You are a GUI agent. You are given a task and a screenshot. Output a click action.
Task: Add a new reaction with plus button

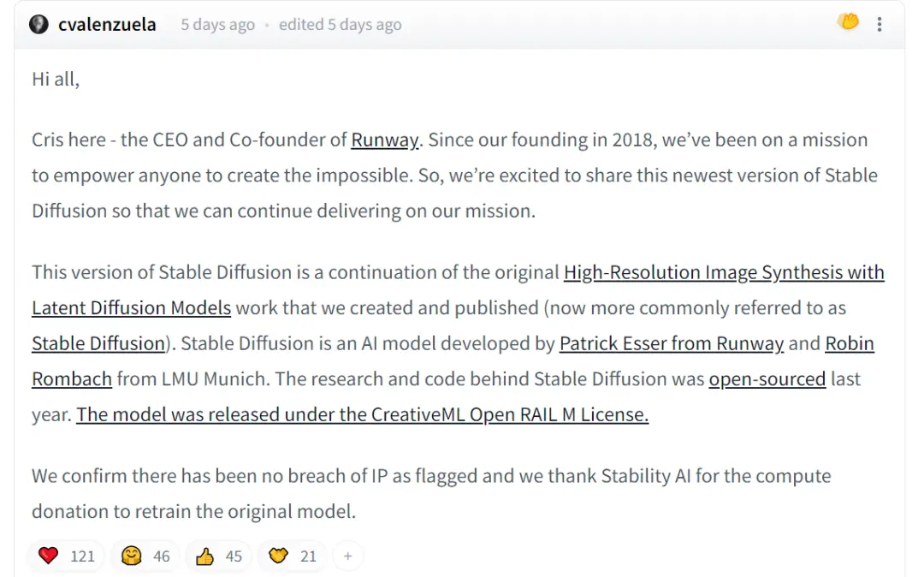pyautogui.click(x=347, y=556)
